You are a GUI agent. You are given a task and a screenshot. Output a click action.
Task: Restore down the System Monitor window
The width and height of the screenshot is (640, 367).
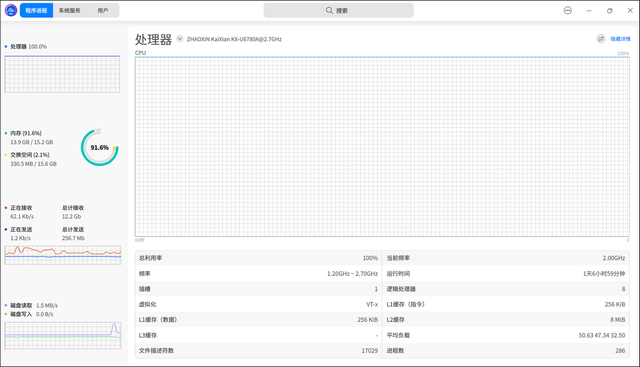pyautogui.click(x=609, y=11)
